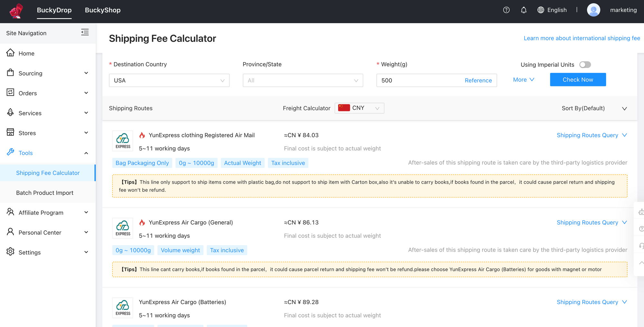Click hot flame icon on Air Cargo (General)
The height and width of the screenshot is (327, 644).
tap(142, 223)
